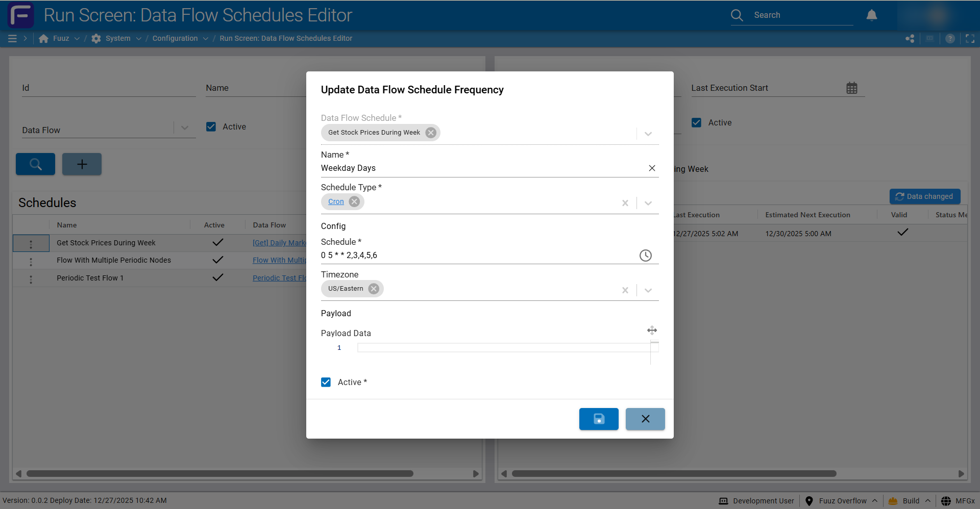Click the plus button to add schedule
Image resolution: width=980 pixels, height=509 pixels.
click(x=82, y=164)
